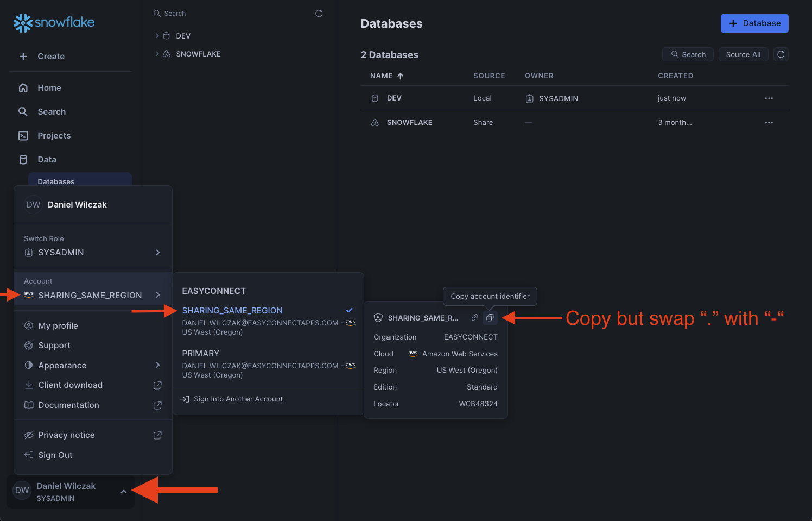
Task: Click the shield icon in account details card
Action: coord(378,318)
